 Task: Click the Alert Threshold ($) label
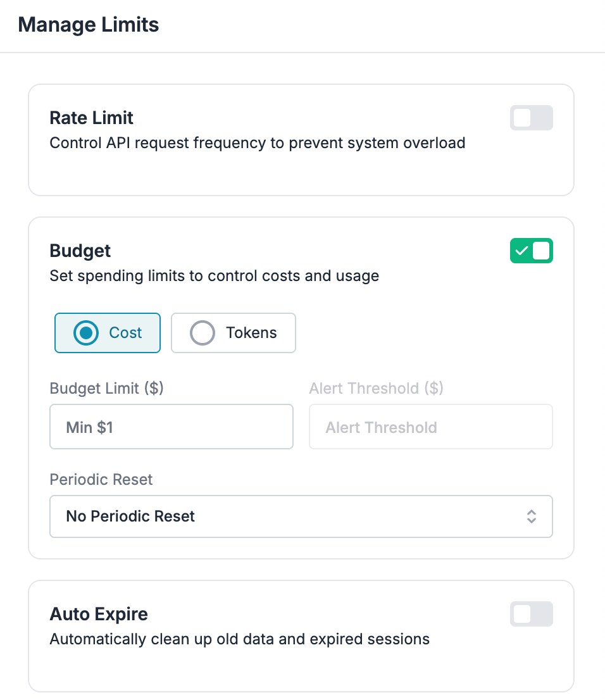(376, 388)
